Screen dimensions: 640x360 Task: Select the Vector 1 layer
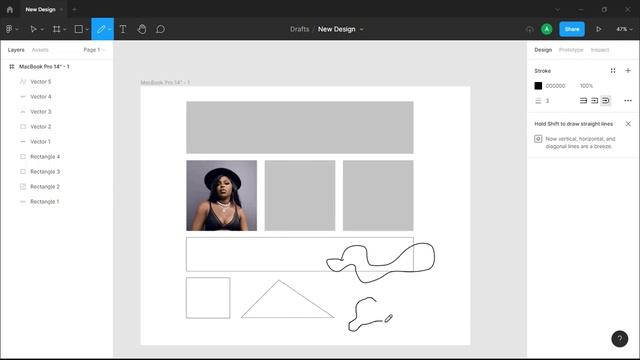40,142
